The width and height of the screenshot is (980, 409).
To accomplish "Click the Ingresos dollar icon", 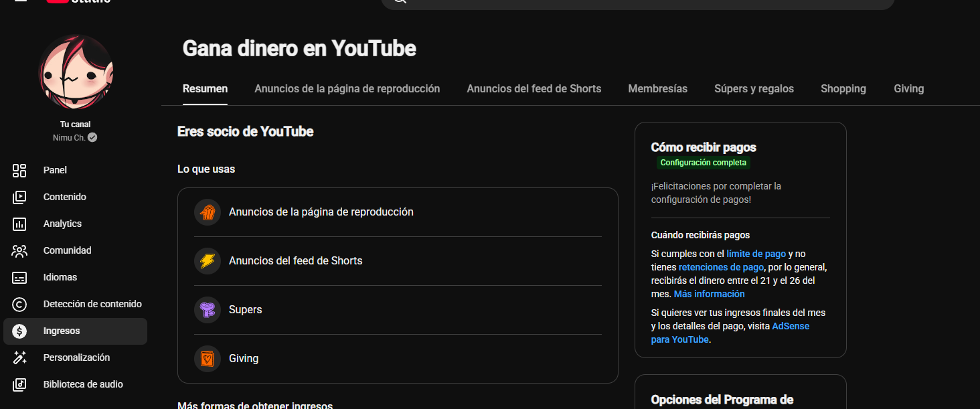I will coord(19,331).
